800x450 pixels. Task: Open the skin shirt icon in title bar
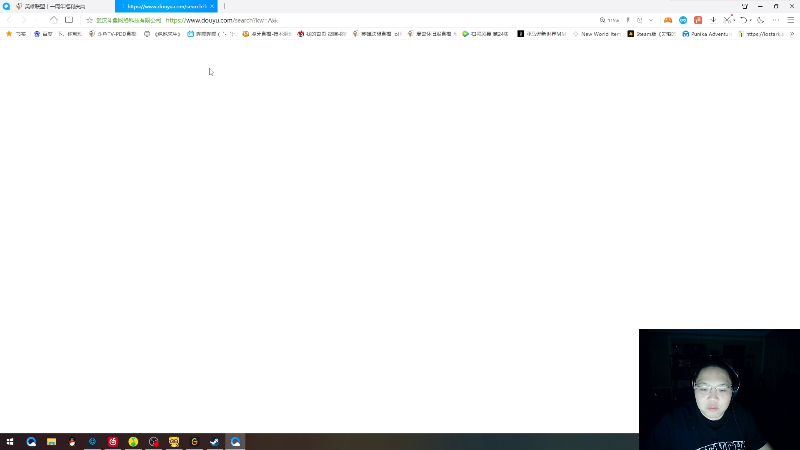745,6
